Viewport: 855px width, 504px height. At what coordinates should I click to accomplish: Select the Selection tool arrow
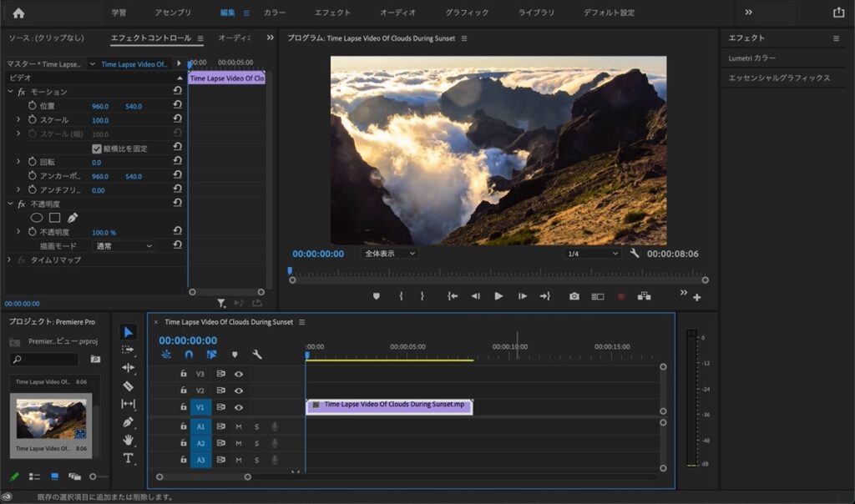tap(128, 332)
